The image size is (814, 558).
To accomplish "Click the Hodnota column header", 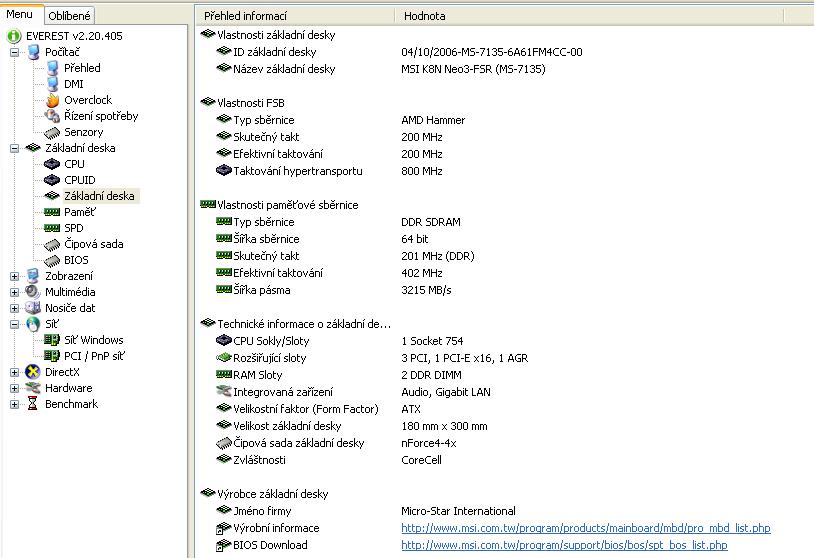I will coord(425,16).
